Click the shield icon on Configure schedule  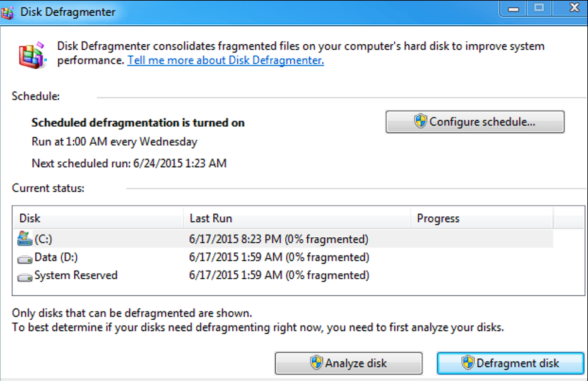tap(421, 122)
